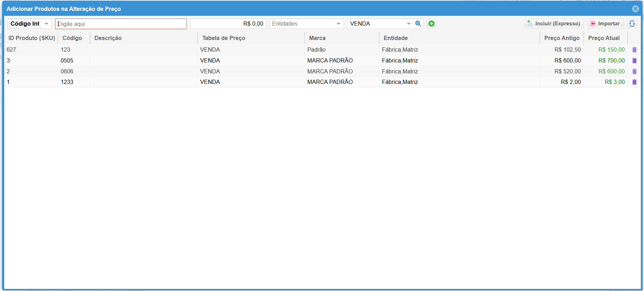The width and height of the screenshot is (644, 291).
Task: Open the VENDA price table dropdown
Action: 408,24
